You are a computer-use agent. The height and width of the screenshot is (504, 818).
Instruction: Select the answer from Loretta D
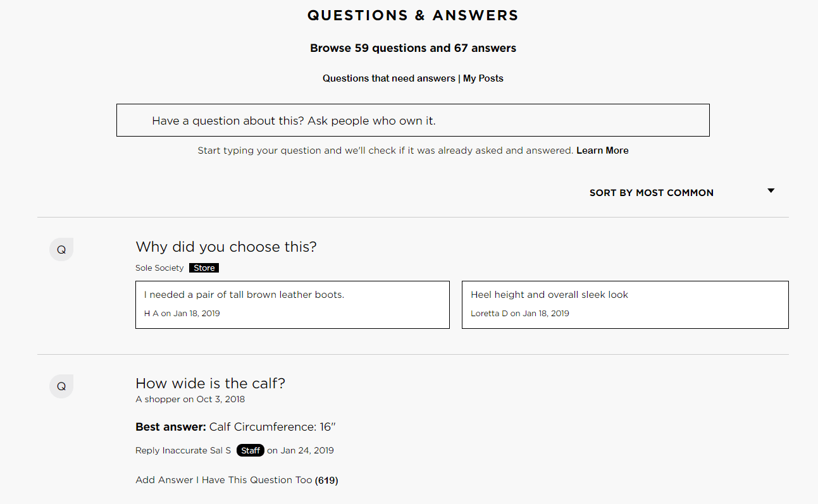[x=625, y=304]
